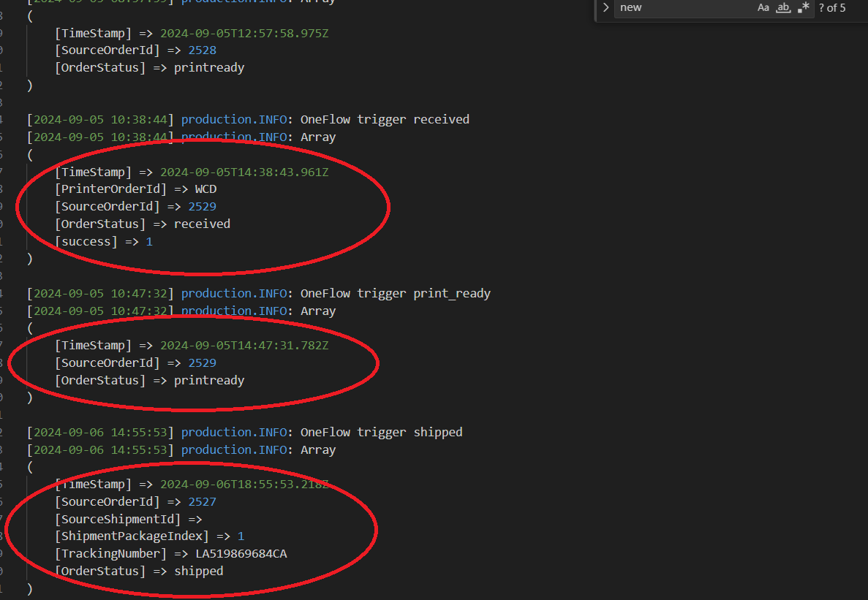Click the 'OneFlow trigger shipped' log line
The image size is (868, 600).
pos(381,433)
